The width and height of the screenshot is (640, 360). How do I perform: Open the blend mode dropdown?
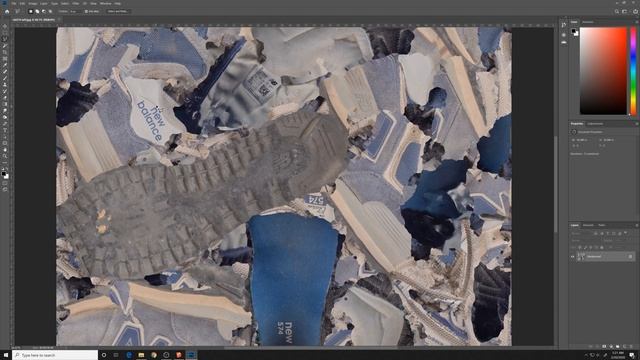[x=586, y=240]
